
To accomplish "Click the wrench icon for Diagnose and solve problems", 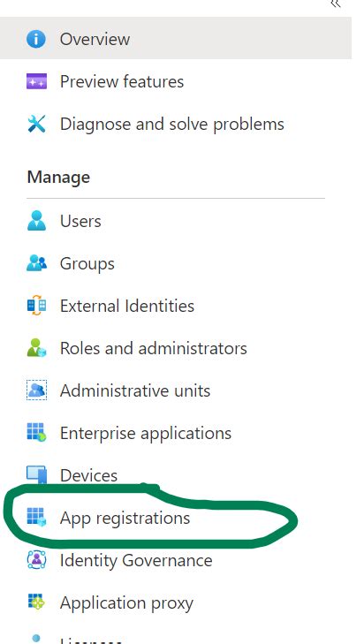I will point(36,124).
